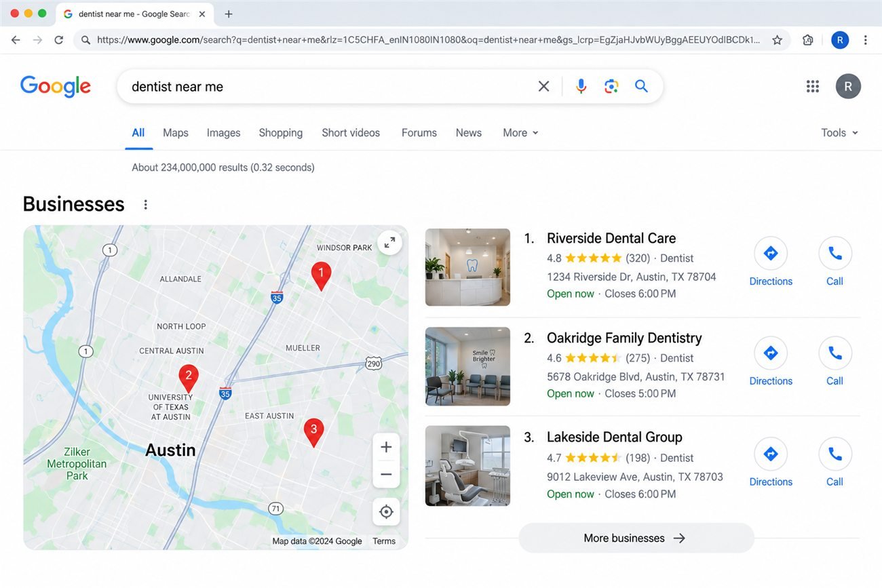Switch to the News tab
The image size is (882, 588).
coord(469,133)
